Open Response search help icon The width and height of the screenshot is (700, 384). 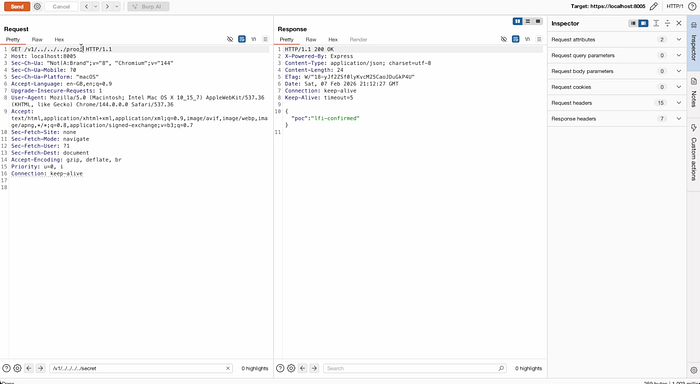tap(280, 368)
